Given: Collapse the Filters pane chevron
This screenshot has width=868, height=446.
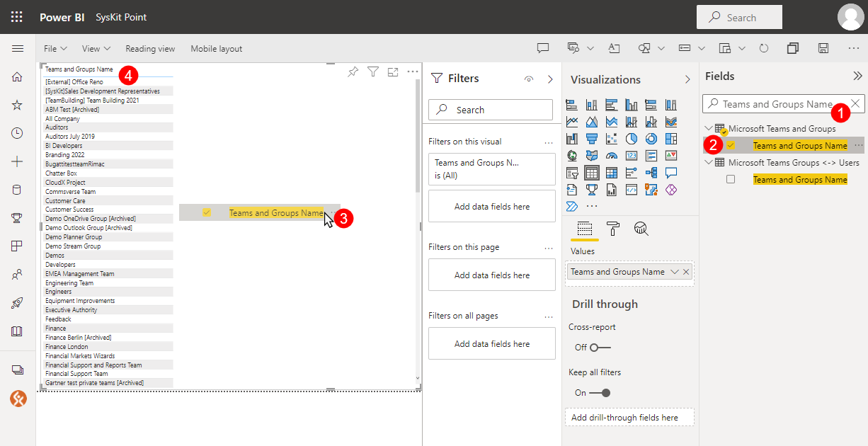Looking at the screenshot, I should point(550,79).
